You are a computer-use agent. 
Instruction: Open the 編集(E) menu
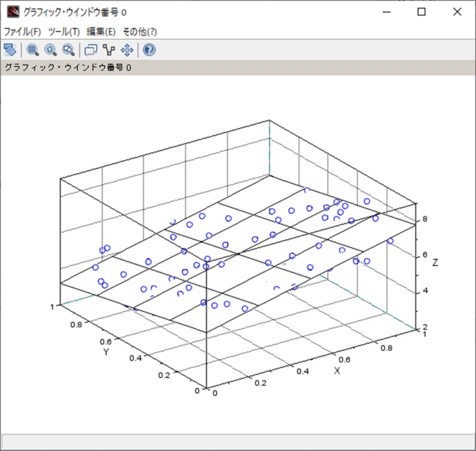(x=101, y=32)
